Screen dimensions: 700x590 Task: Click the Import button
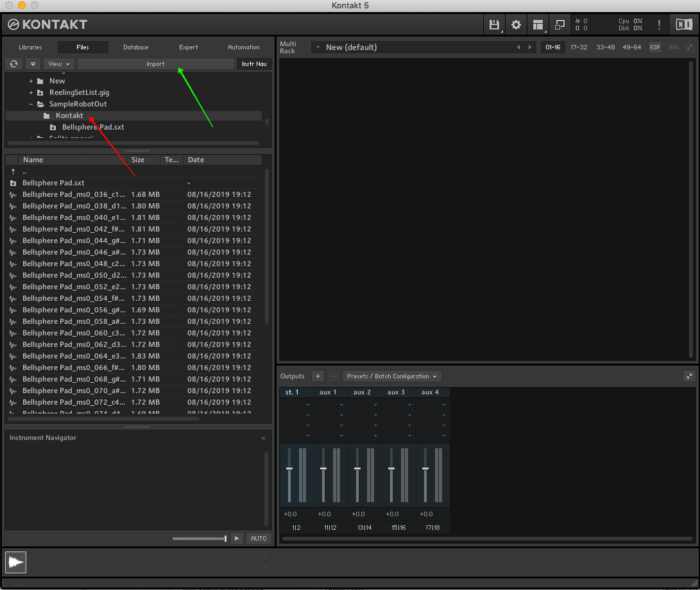tap(156, 64)
